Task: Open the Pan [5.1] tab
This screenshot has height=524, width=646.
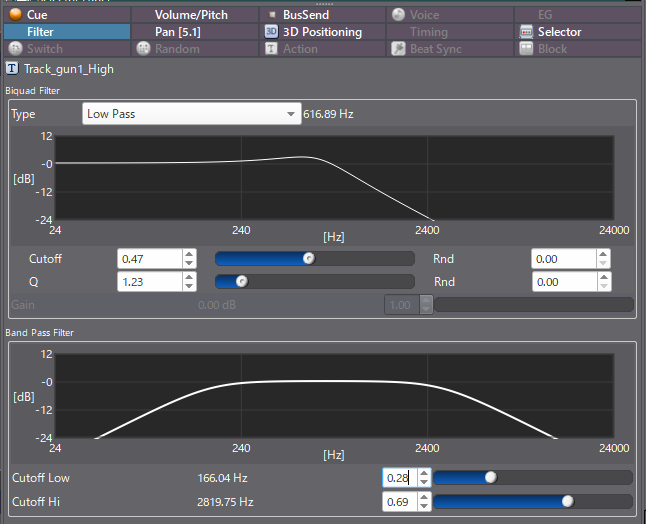Action: coord(194,32)
